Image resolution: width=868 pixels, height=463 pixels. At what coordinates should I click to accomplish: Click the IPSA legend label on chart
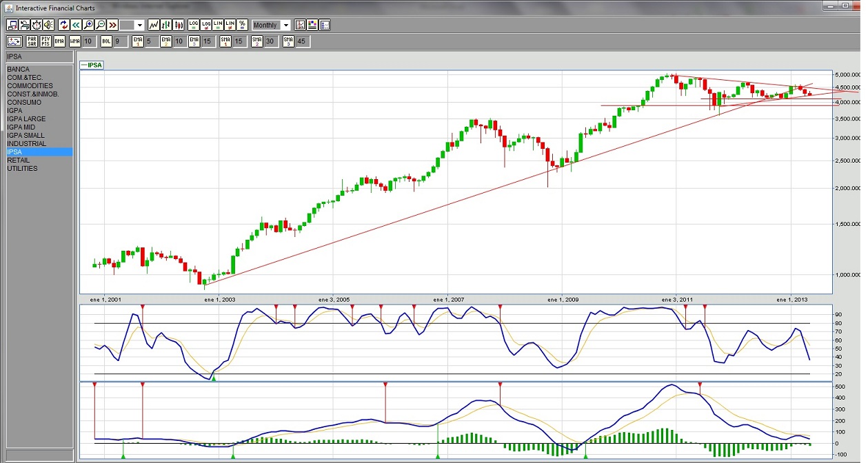coord(92,65)
